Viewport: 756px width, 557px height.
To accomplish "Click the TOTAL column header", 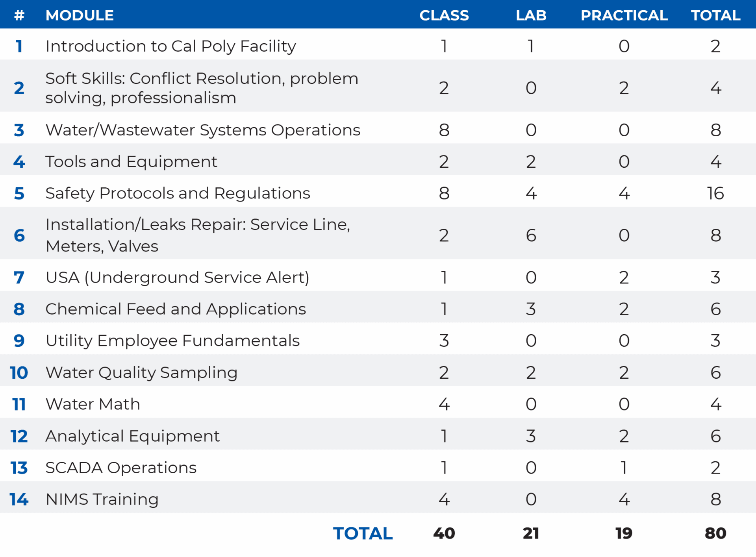I will pos(715,15).
